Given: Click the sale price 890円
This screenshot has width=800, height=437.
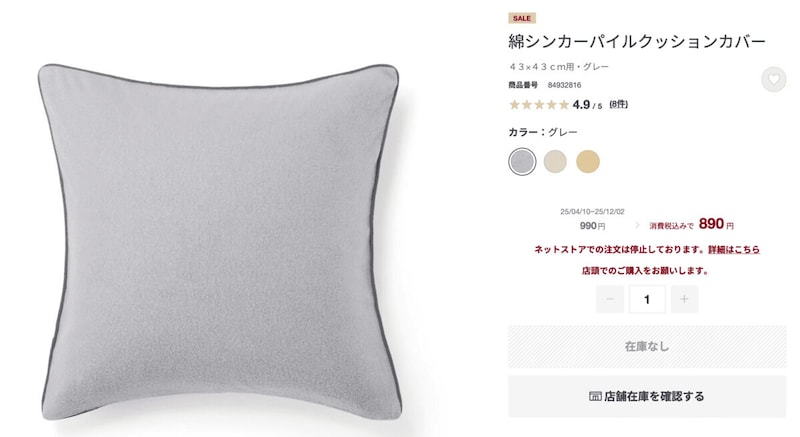Looking at the screenshot, I should pyautogui.click(x=716, y=224).
